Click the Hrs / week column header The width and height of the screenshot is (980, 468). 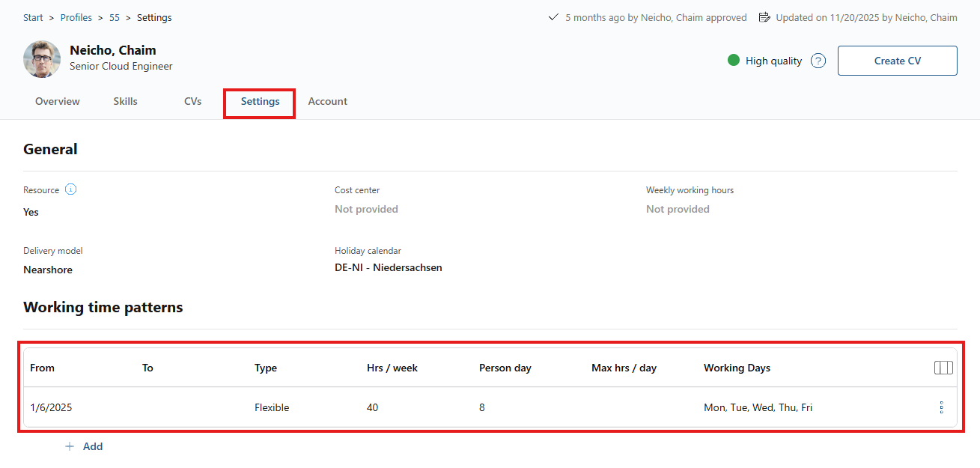tap(392, 368)
